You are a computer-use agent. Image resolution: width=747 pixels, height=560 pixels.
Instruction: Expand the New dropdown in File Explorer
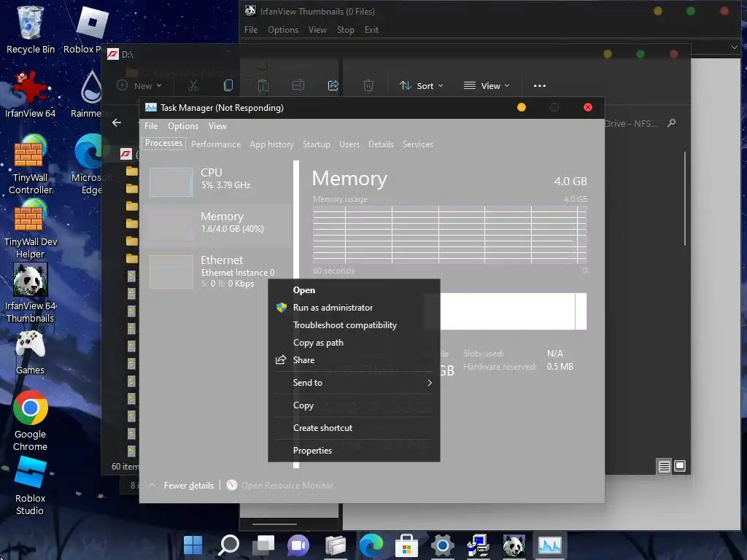pyautogui.click(x=139, y=86)
